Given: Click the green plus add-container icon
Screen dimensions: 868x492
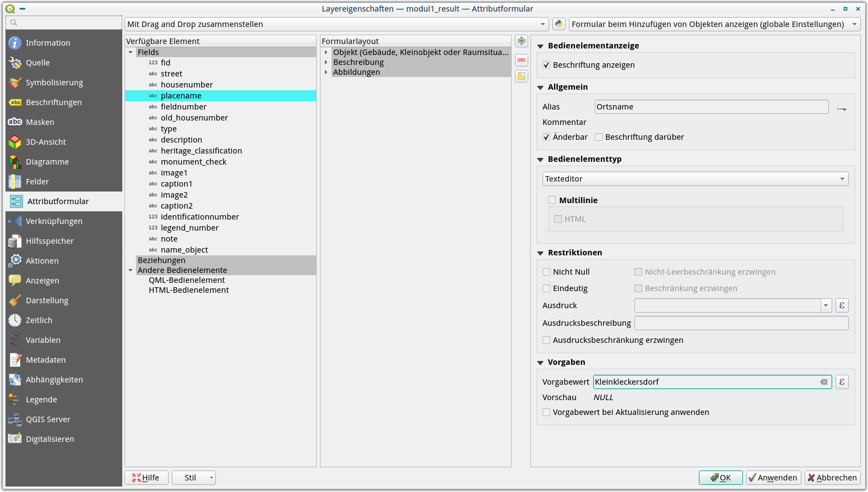Looking at the screenshot, I should [x=521, y=41].
